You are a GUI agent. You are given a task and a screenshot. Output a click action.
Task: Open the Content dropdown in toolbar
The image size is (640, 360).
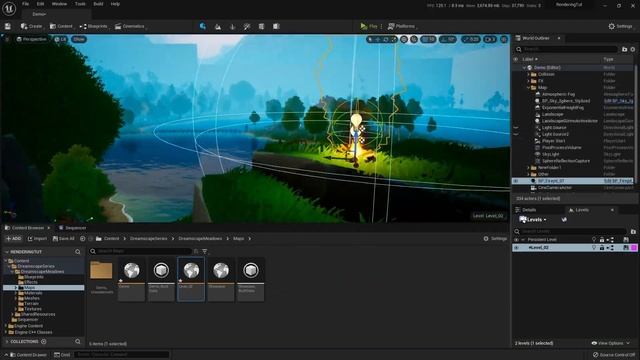tap(61, 26)
